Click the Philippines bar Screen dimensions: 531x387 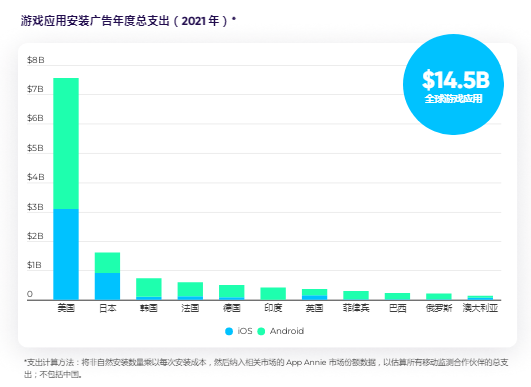(x=356, y=295)
